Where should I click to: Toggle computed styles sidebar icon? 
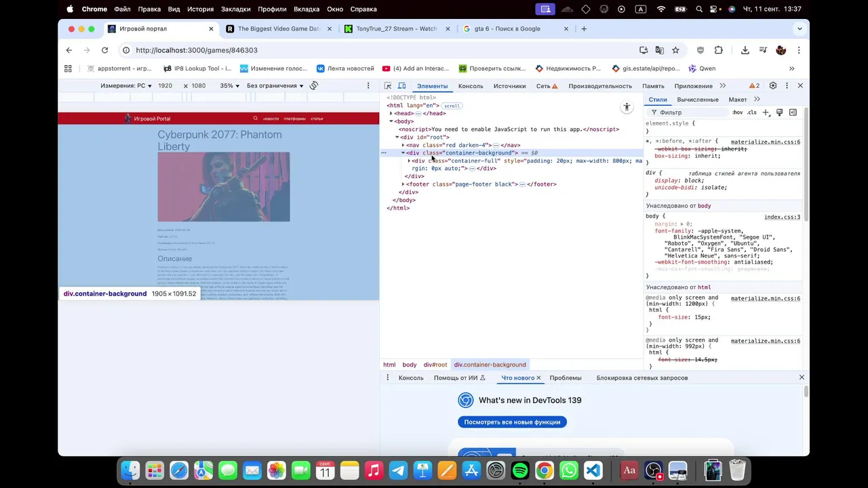coord(793,113)
